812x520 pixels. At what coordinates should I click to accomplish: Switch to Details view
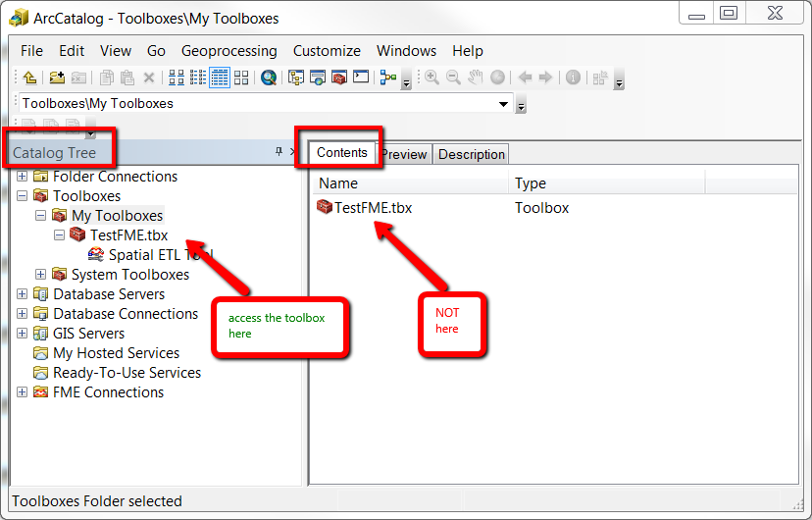click(x=220, y=78)
